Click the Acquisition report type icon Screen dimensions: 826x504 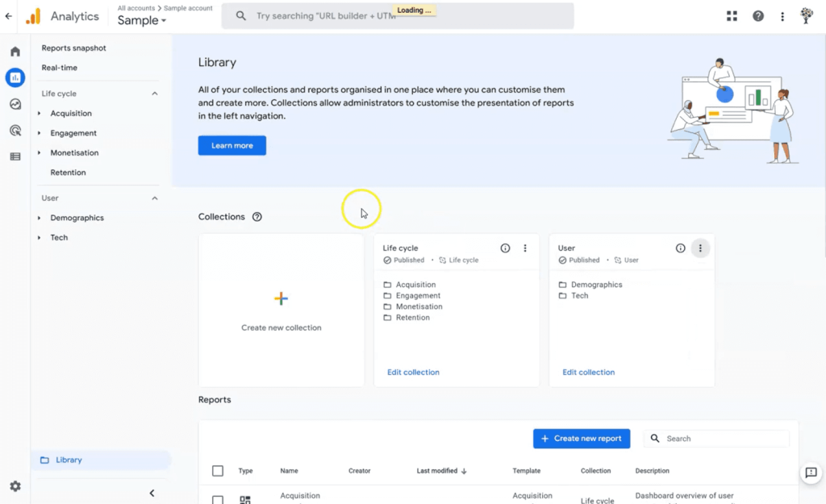(x=245, y=499)
